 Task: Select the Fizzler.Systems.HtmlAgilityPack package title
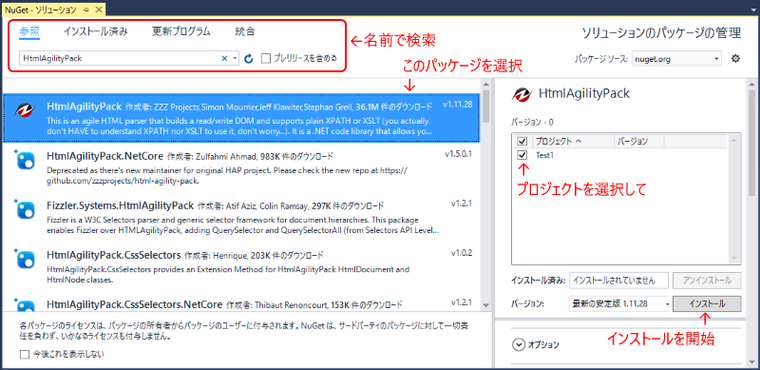point(120,205)
